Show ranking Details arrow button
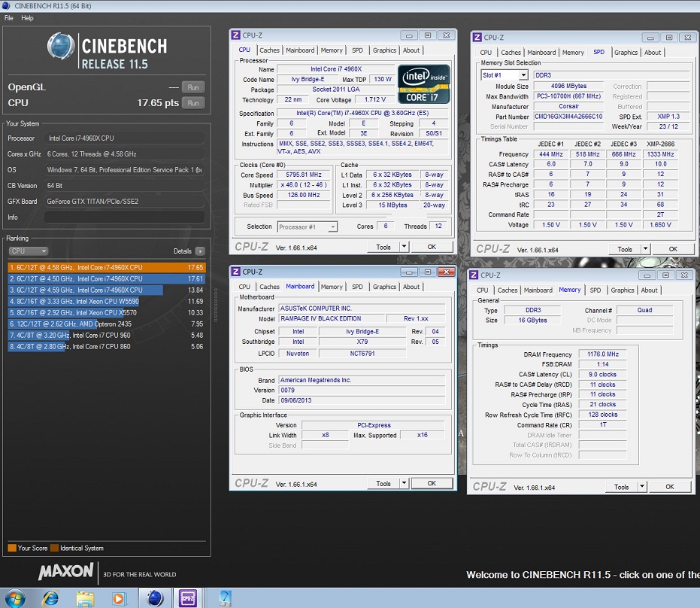700x608 pixels. [200, 251]
